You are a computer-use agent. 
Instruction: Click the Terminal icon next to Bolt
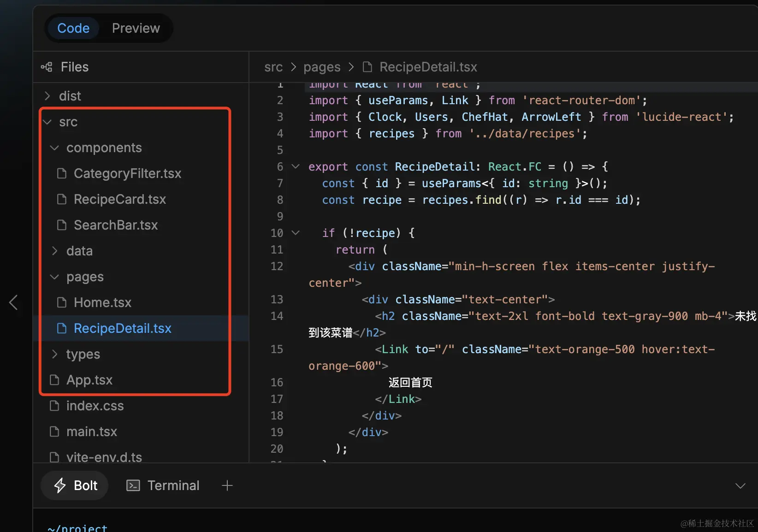click(x=132, y=485)
